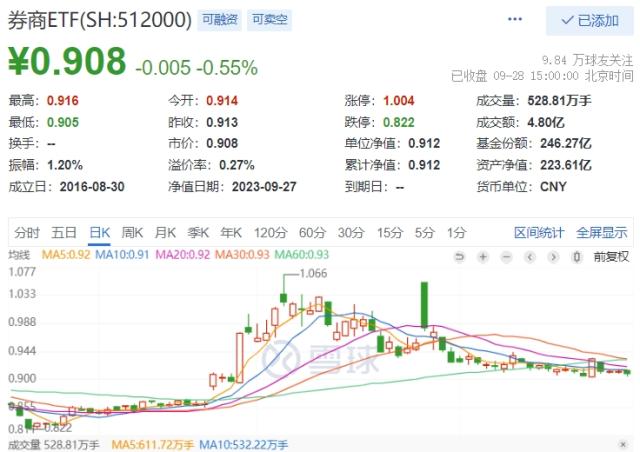Image resolution: width=640 pixels, height=452 pixels.
Task: Select the 周K chart tab
Action: (132, 233)
